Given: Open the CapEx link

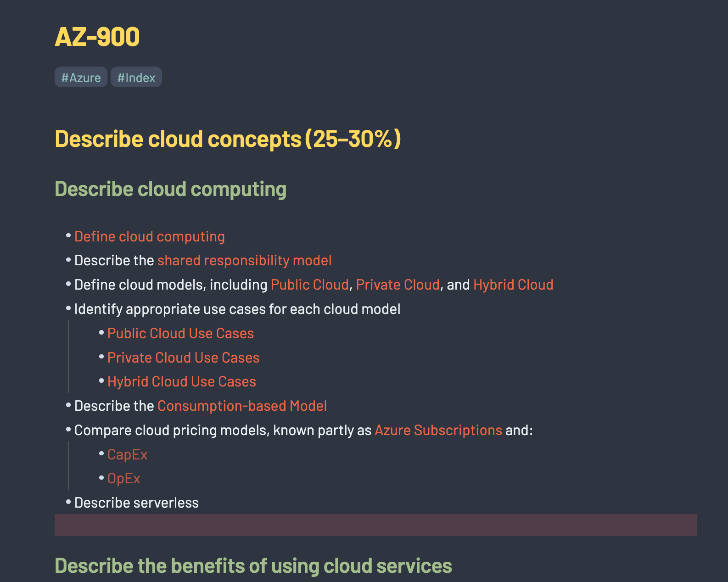Looking at the screenshot, I should coord(127,454).
